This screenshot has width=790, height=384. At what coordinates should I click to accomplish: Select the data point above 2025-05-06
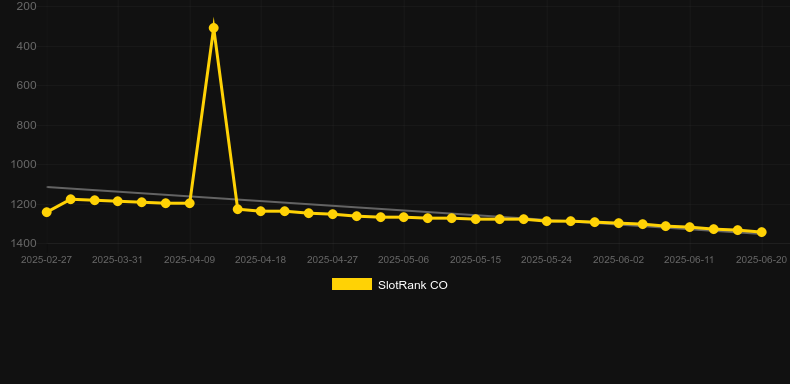click(x=404, y=217)
